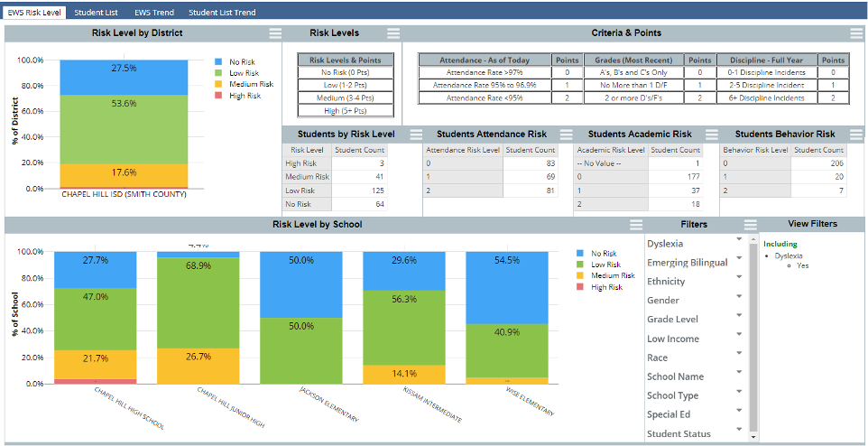Open the Students by Risk Level menu icon
The height and width of the screenshot is (446, 868).
[416, 135]
